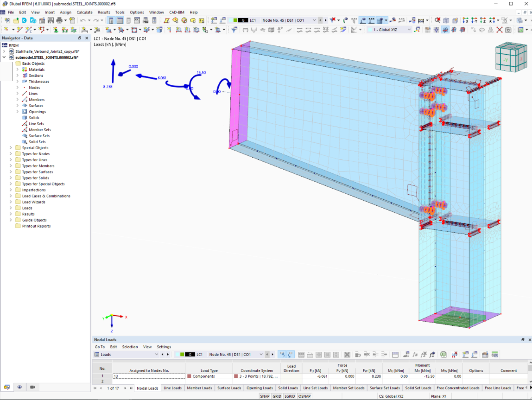Image resolution: width=532 pixels, height=400 pixels.
Task: Click the Go To command in Nodal Loads panel
Action: pos(100,347)
